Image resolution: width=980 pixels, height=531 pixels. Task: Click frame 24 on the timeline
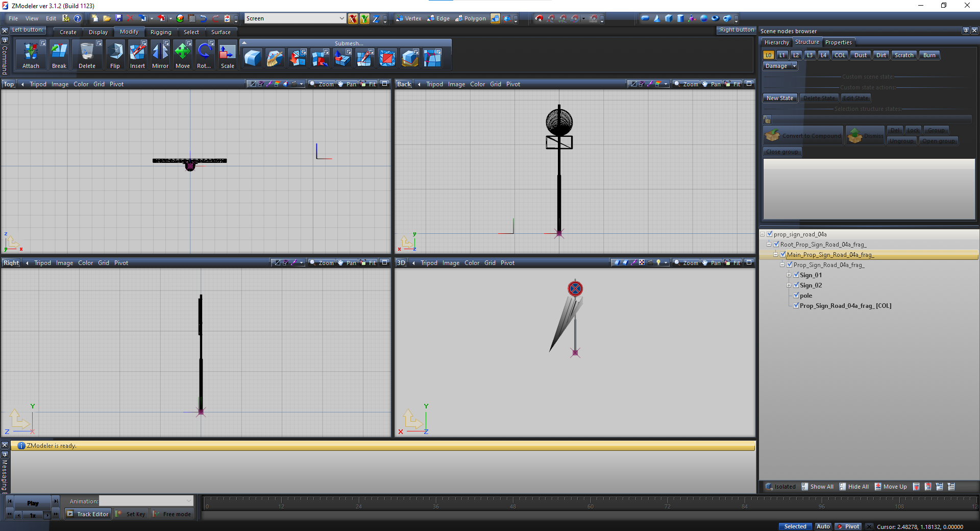click(359, 506)
